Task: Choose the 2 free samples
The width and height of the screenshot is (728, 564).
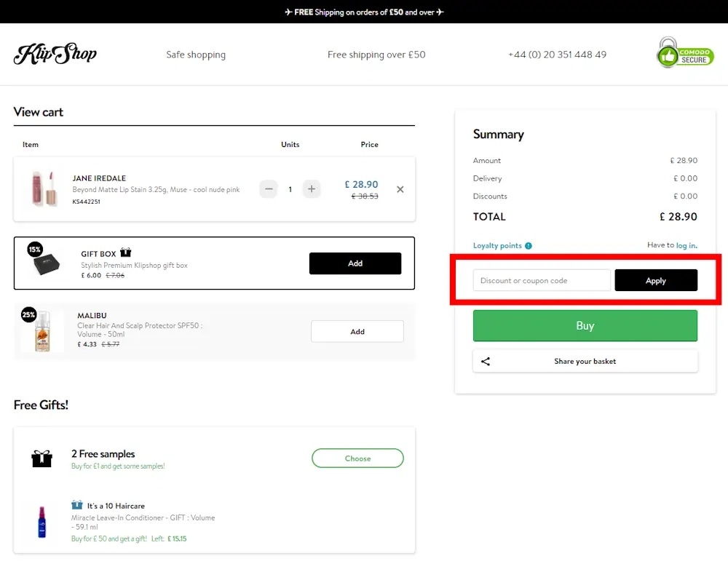Action: 357,458
